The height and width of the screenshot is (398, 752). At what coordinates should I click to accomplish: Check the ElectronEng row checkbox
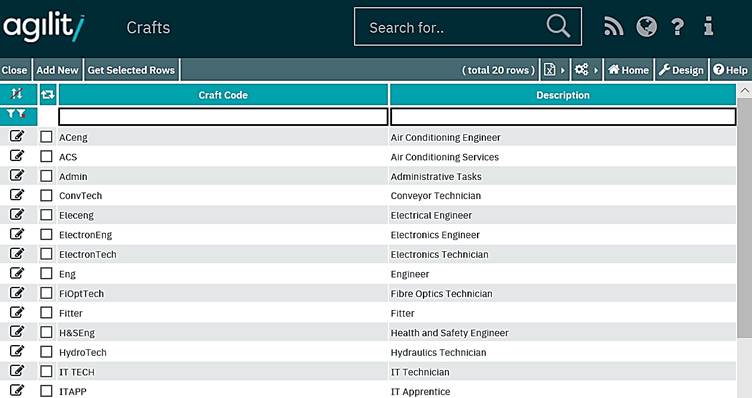pyautogui.click(x=47, y=234)
